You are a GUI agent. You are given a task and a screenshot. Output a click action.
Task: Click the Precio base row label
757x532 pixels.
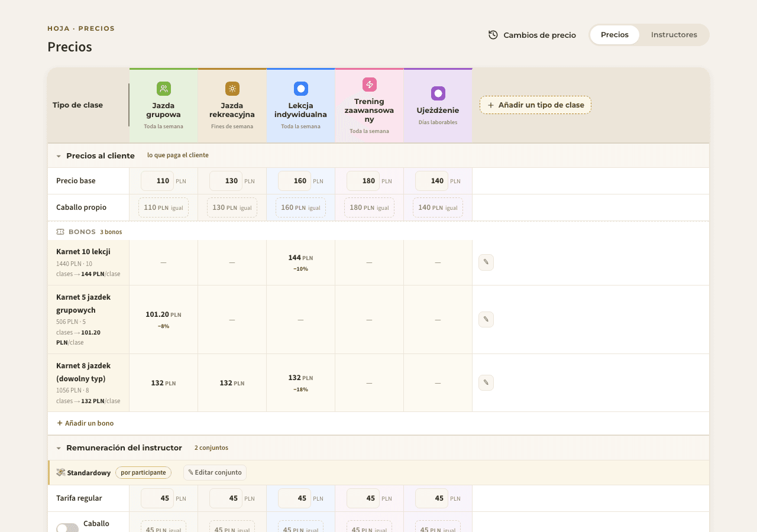76,181
